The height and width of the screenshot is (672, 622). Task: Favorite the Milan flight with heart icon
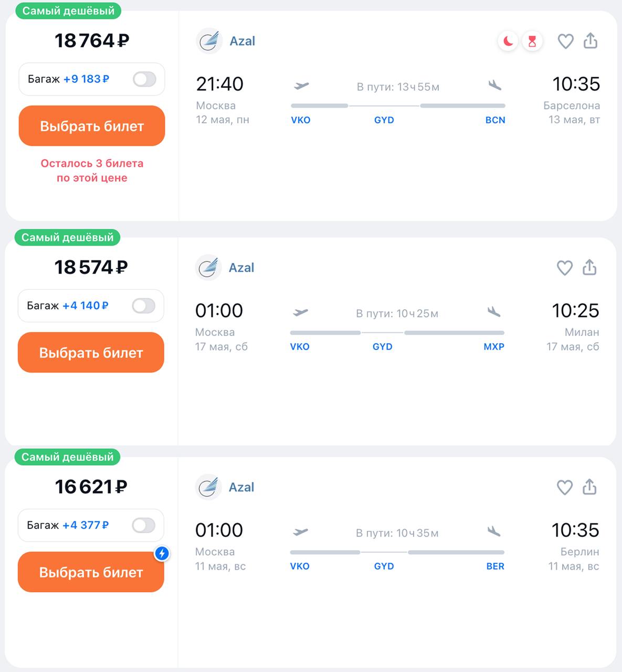click(564, 268)
